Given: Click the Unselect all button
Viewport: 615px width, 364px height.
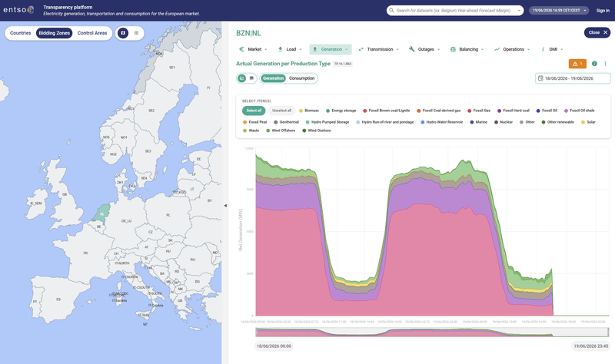Looking at the screenshot, I should pos(281,111).
